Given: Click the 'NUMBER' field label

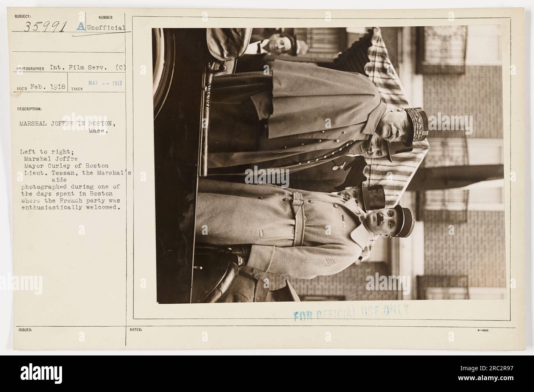Looking at the screenshot, I should point(106,17).
